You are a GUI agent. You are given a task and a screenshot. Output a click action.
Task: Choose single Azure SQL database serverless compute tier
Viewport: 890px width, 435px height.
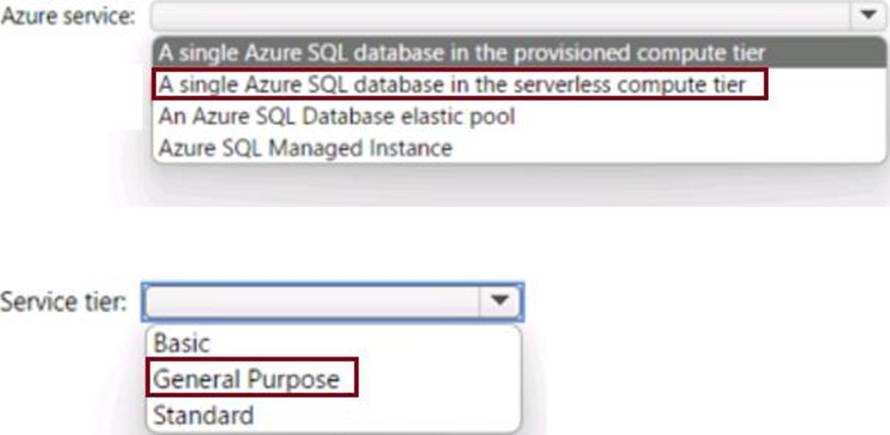pyautogui.click(x=459, y=85)
